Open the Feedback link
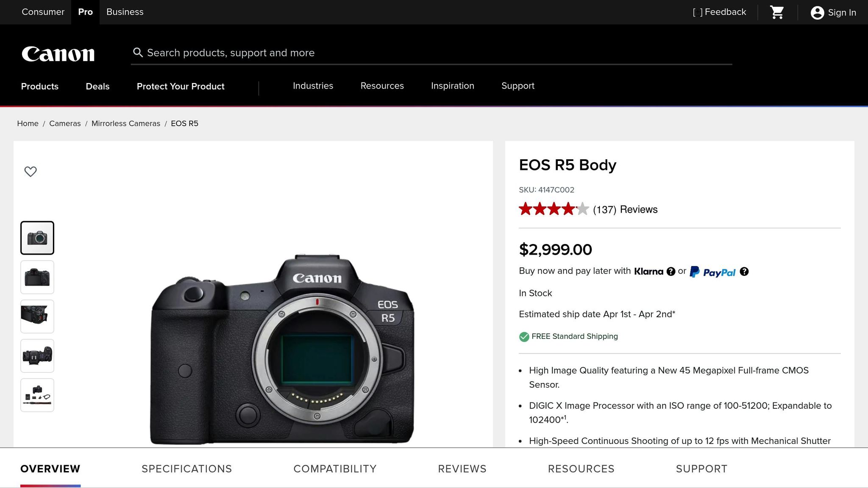868x488 pixels. pos(719,12)
